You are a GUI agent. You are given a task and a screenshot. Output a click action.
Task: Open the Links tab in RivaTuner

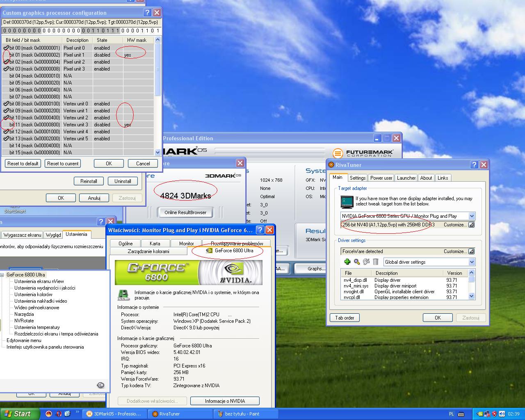tap(443, 178)
